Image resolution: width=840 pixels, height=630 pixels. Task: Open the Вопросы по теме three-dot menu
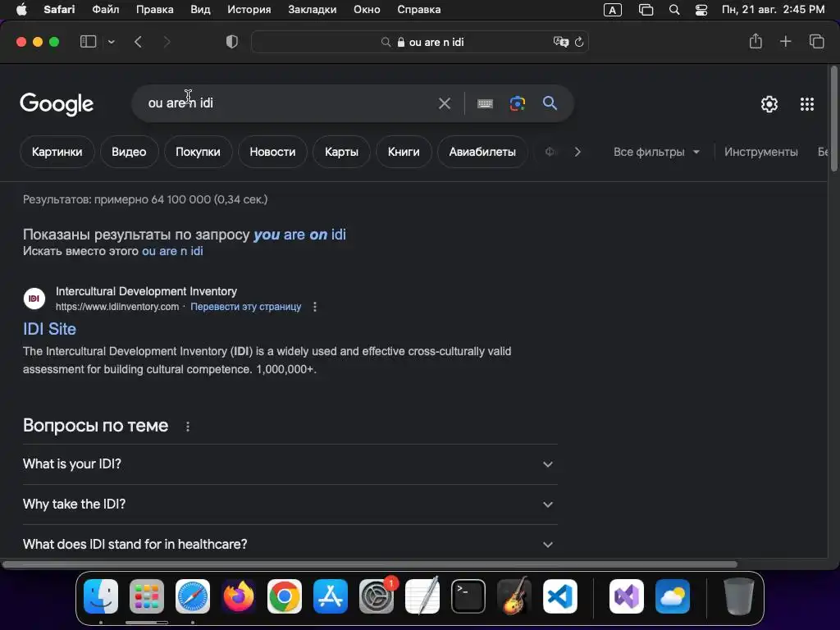click(188, 427)
